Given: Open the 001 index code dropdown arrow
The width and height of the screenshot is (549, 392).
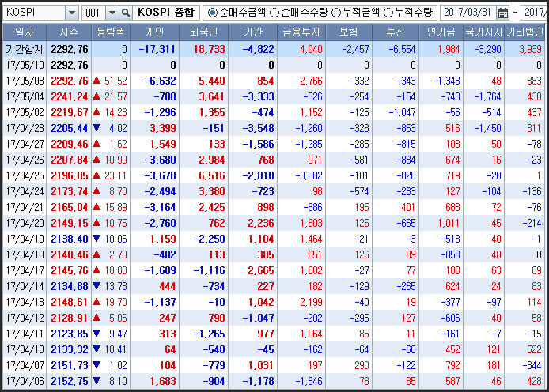Looking at the screenshot, I should pos(112,13).
